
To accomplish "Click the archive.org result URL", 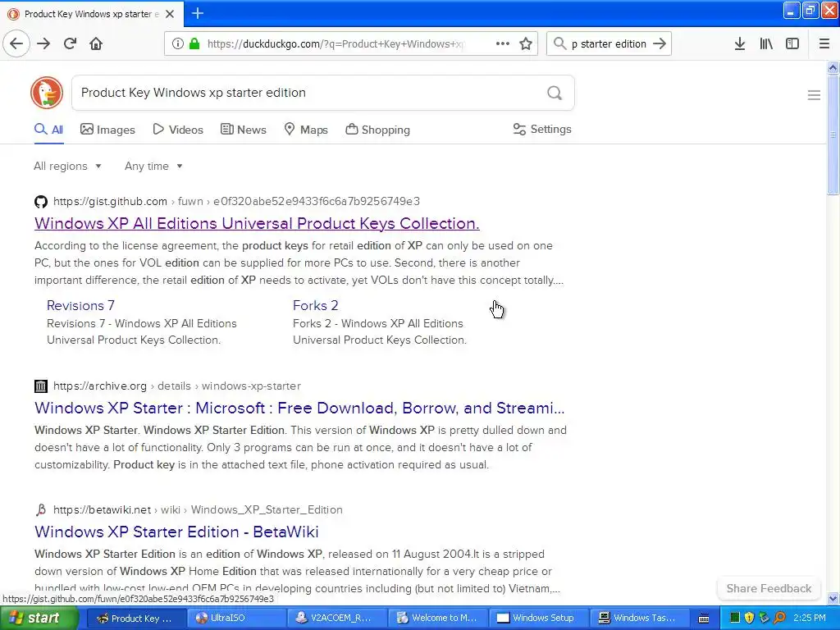I will point(177,386).
